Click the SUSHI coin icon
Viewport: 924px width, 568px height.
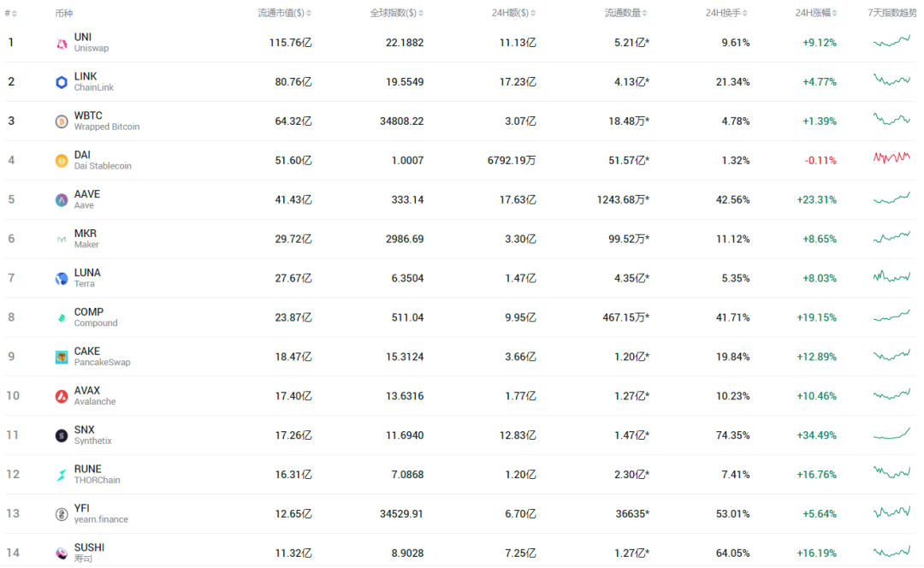pos(62,553)
